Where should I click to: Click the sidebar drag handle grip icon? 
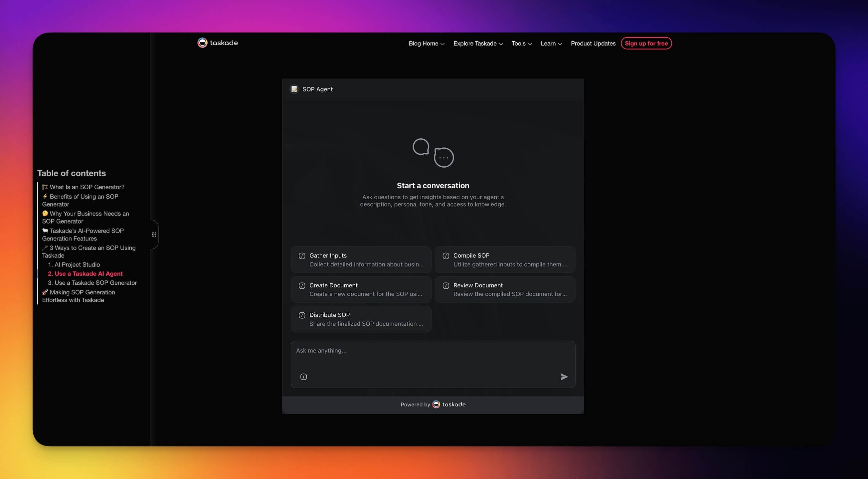pyautogui.click(x=154, y=235)
